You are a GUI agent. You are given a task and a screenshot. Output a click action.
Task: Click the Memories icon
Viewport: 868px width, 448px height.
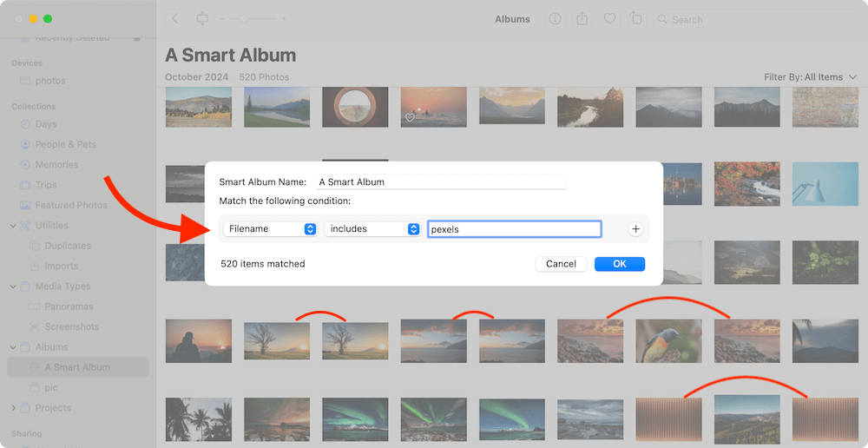[25, 164]
